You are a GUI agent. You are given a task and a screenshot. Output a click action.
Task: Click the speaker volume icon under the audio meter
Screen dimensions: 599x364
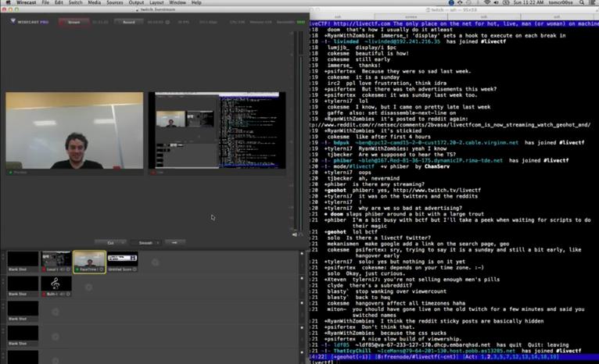click(295, 234)
